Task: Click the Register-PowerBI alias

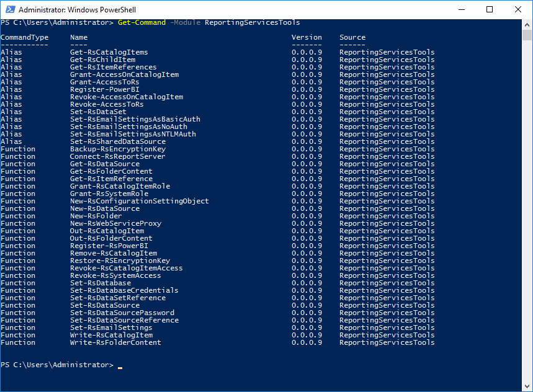Action: (x=105, y=90)
